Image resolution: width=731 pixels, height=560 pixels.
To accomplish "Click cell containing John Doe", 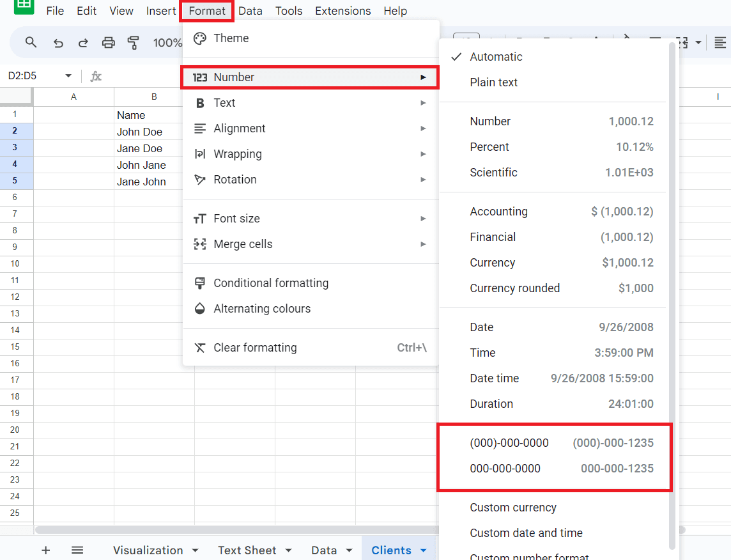I will (x=148, y=132).
